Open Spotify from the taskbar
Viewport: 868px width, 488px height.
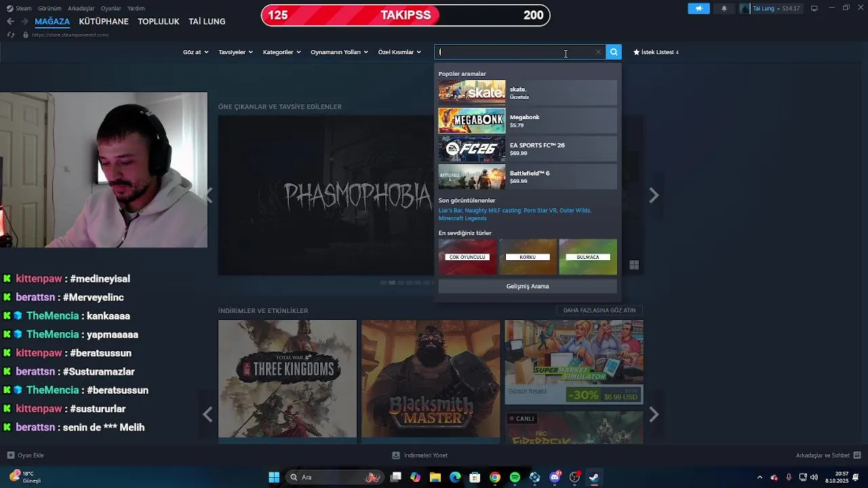(x=515, y=477)
